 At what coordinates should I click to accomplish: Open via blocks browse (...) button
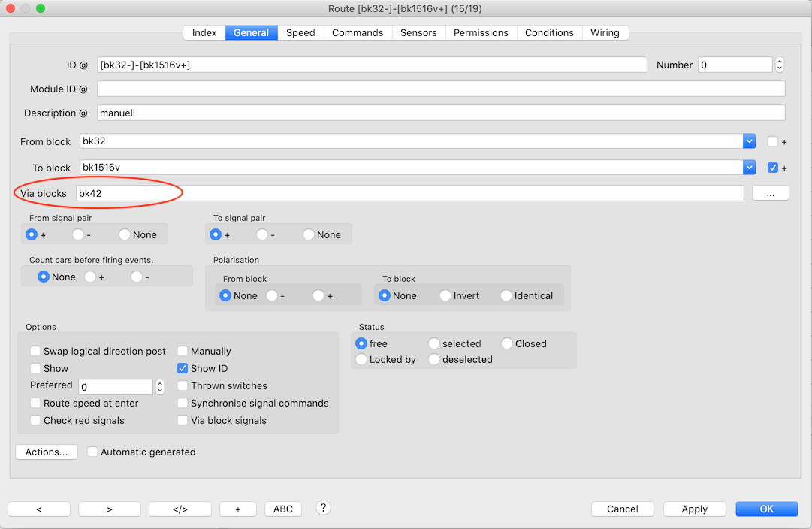click(x=770, y=193)
